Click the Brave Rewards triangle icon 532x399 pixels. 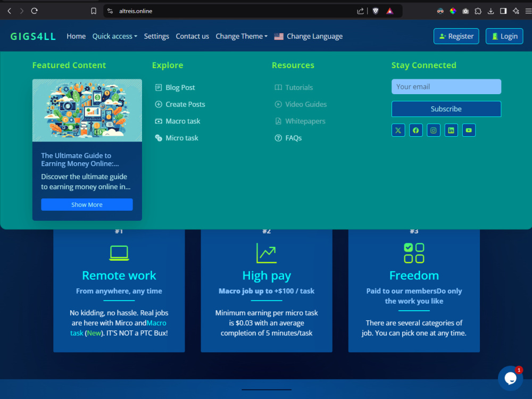390,11
